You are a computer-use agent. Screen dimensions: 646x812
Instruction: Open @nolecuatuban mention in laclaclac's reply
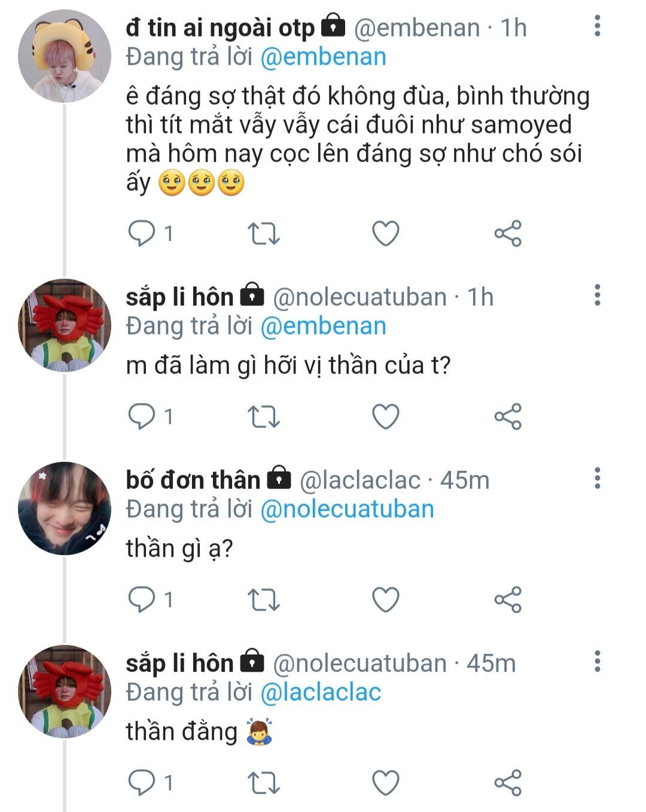point(347,509)
